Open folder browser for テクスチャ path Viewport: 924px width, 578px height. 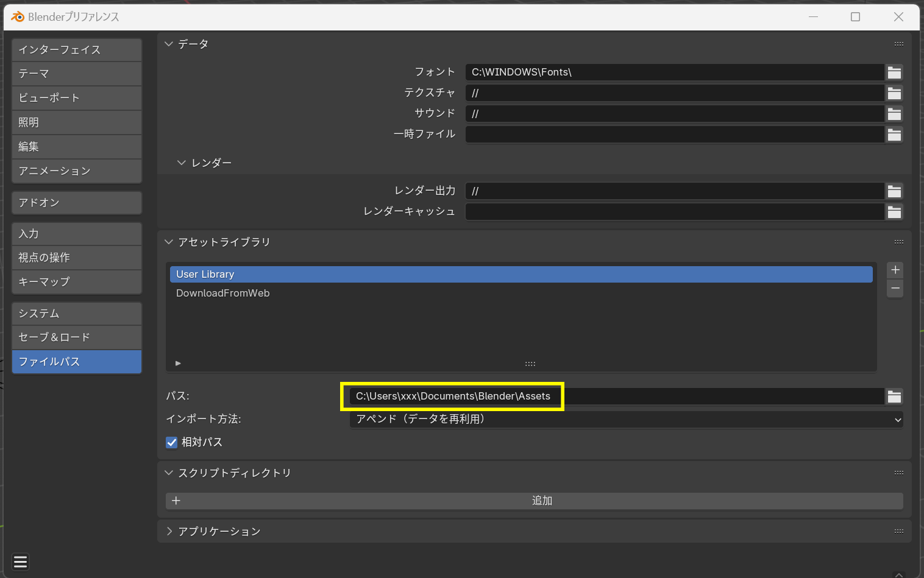coord(894,93)
